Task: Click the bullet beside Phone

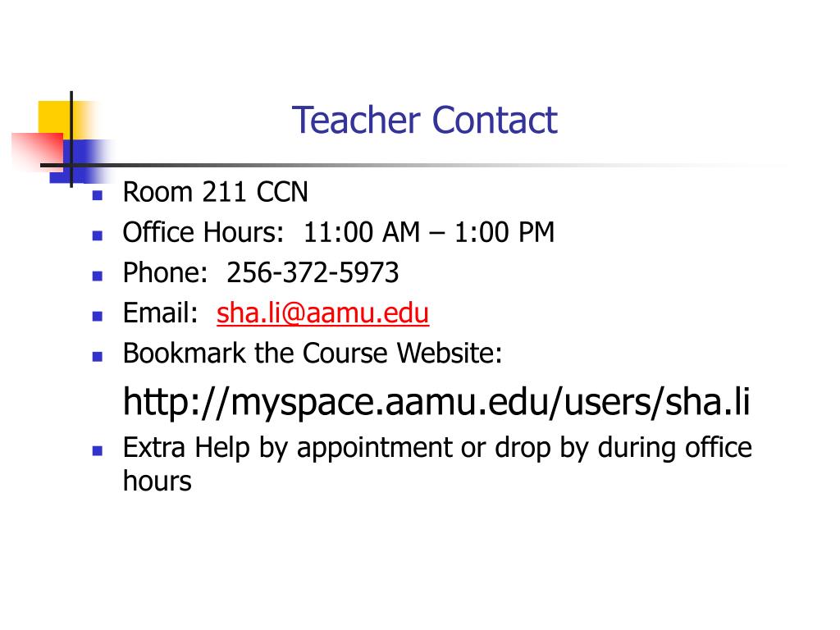Action: pos(98,276)
